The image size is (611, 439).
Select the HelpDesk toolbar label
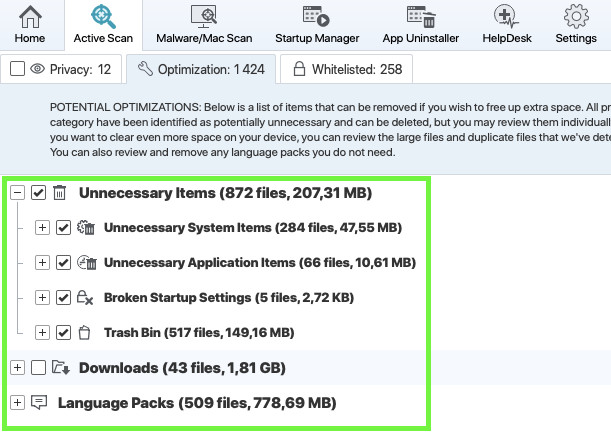coord(507,38)
